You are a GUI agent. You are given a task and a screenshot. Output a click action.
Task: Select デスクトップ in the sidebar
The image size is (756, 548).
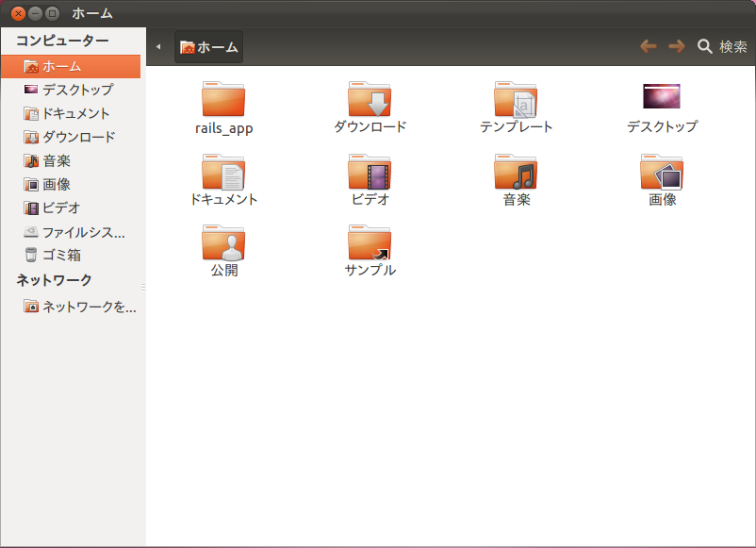tap(71, 90)
